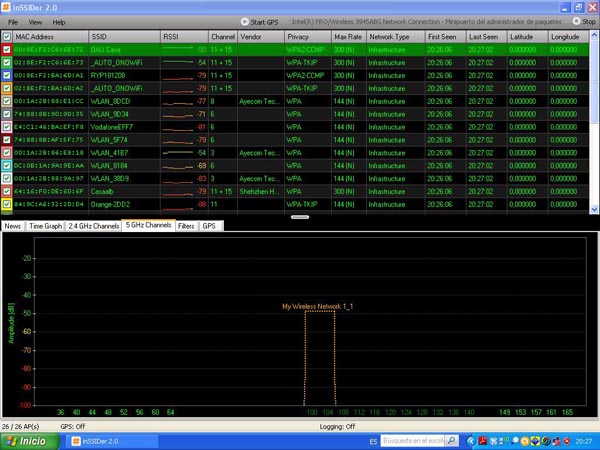Sort by the First Seen column header
Viewport: 600px width, 450px height.
click(445, 37)
